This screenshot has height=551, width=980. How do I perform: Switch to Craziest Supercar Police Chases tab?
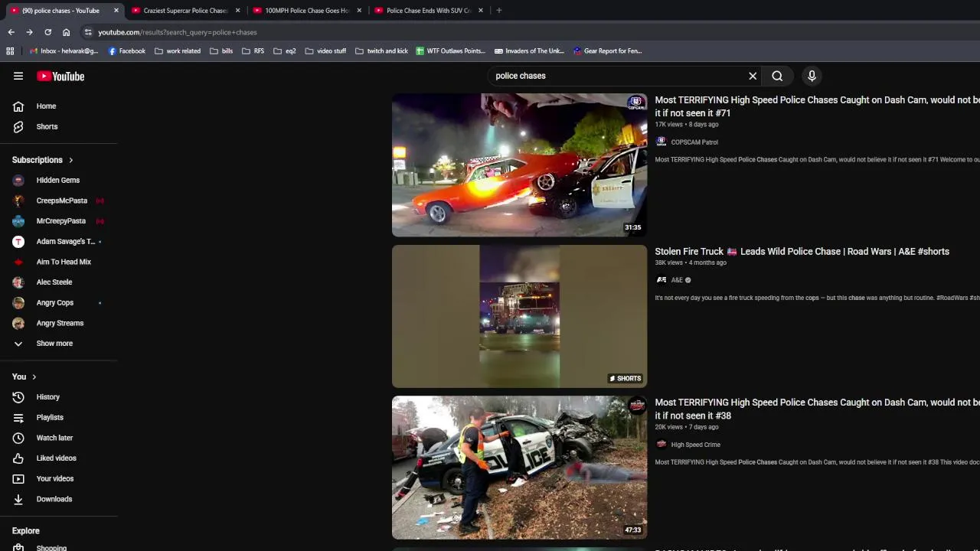click(x=185, y=11)
